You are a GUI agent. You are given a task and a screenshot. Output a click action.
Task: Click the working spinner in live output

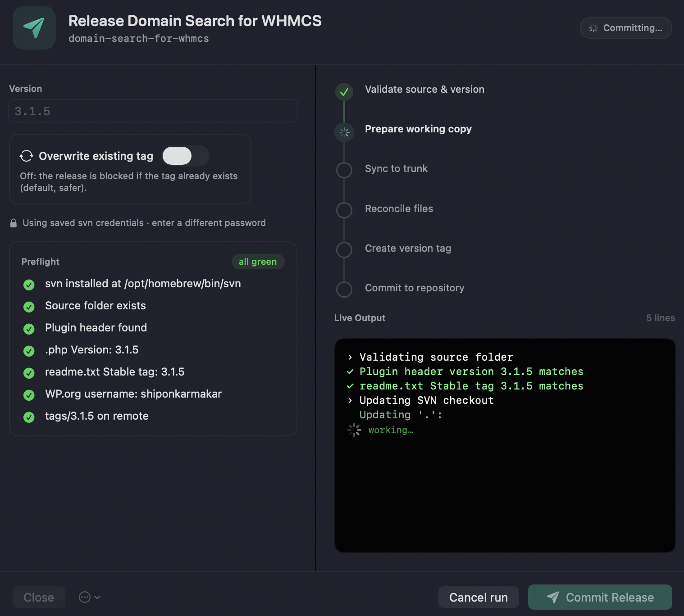coord(354,430)
